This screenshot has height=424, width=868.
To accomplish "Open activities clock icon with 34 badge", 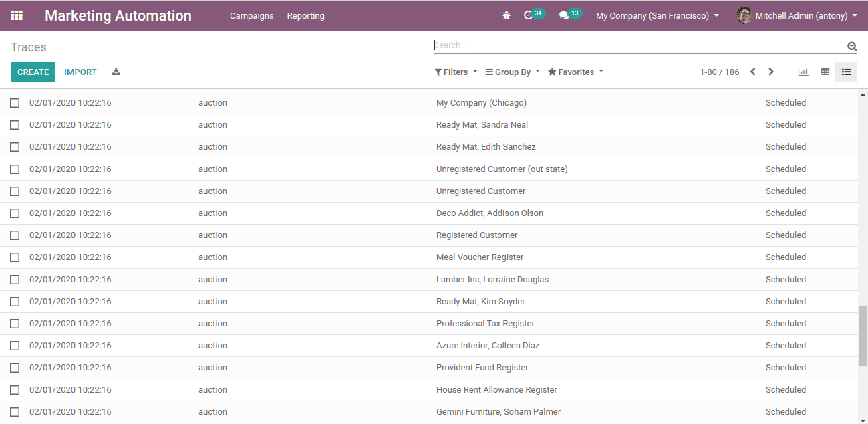I will pyautogui.click(x=529, y=15).
